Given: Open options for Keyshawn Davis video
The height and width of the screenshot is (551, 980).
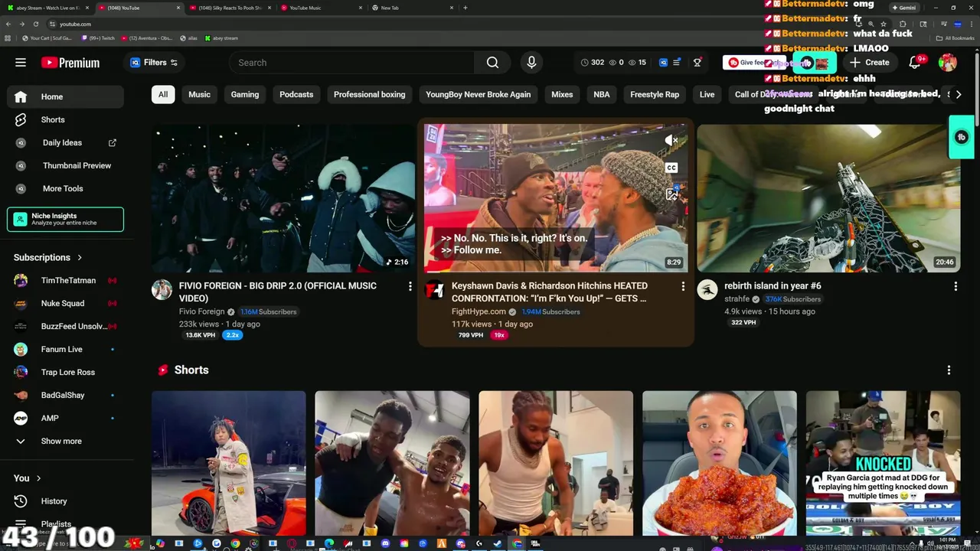Looking at the screenshot, I should [683, 286].
